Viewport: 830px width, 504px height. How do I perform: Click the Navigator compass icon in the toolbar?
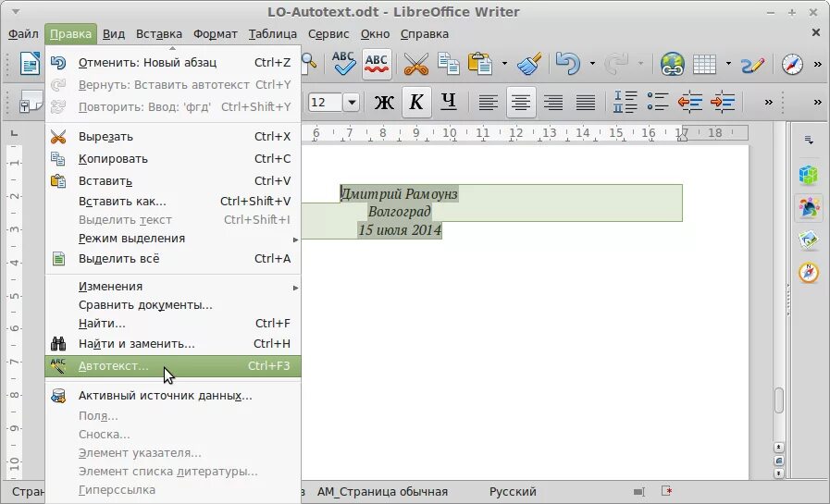point(792,64)
